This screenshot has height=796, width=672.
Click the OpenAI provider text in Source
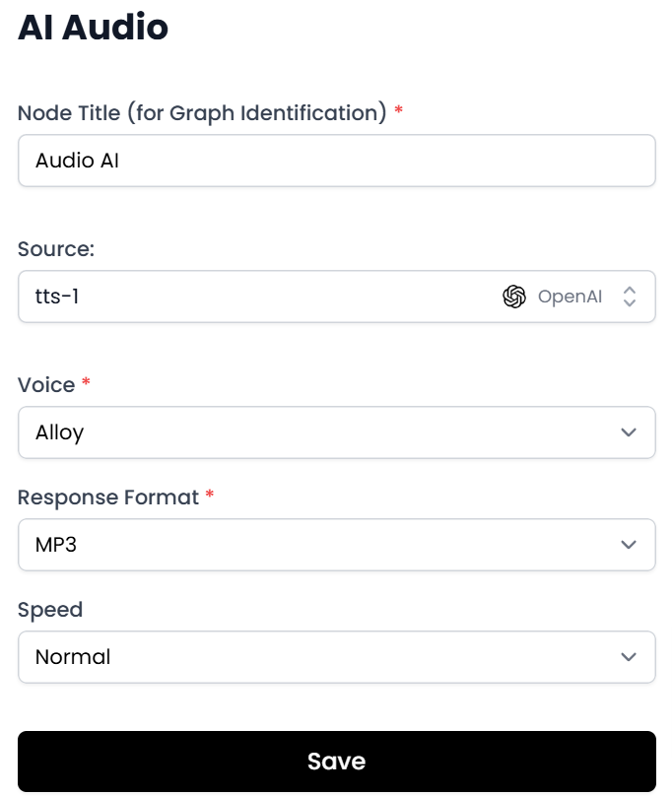[570, 297]
